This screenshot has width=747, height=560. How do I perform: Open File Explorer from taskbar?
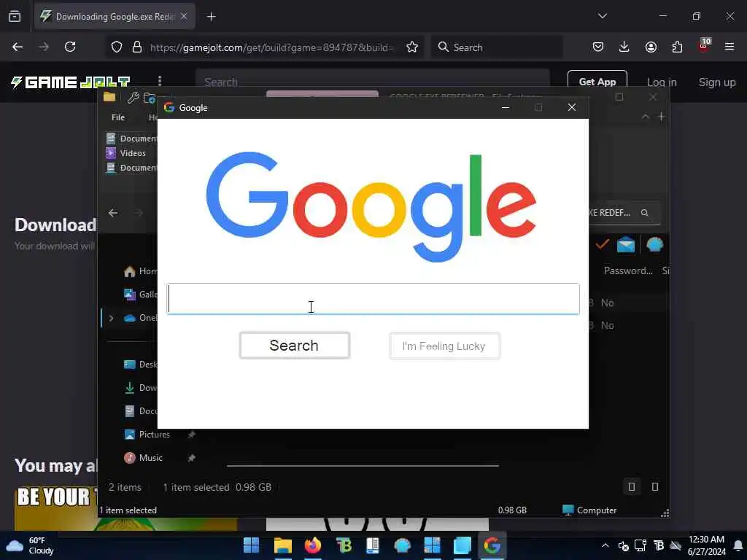click(x=282, y=545)
